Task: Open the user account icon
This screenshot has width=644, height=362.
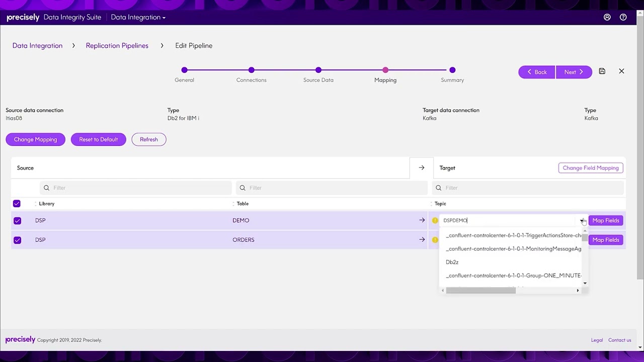Action: coord(607,17)
